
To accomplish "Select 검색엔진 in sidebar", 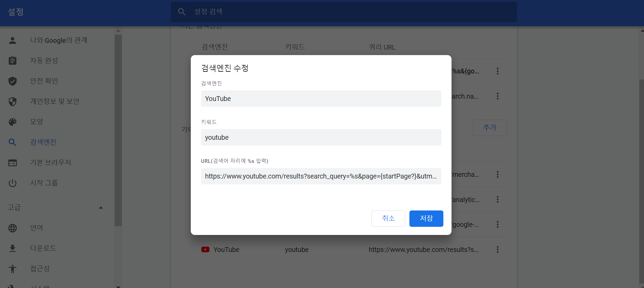I will pos(43,142).
